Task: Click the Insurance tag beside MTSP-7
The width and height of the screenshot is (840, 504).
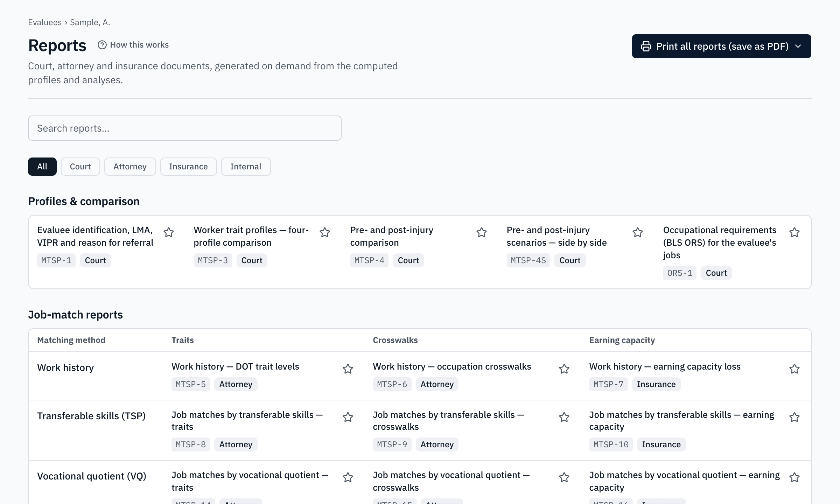Action: click(x=656, y=384)
